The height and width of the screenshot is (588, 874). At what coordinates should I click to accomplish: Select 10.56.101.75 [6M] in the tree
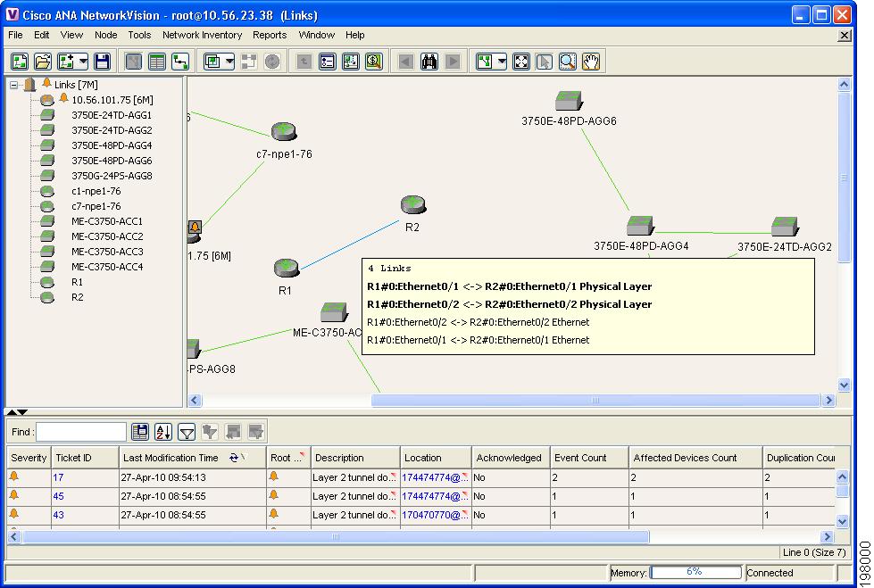(x=112, y=100)
